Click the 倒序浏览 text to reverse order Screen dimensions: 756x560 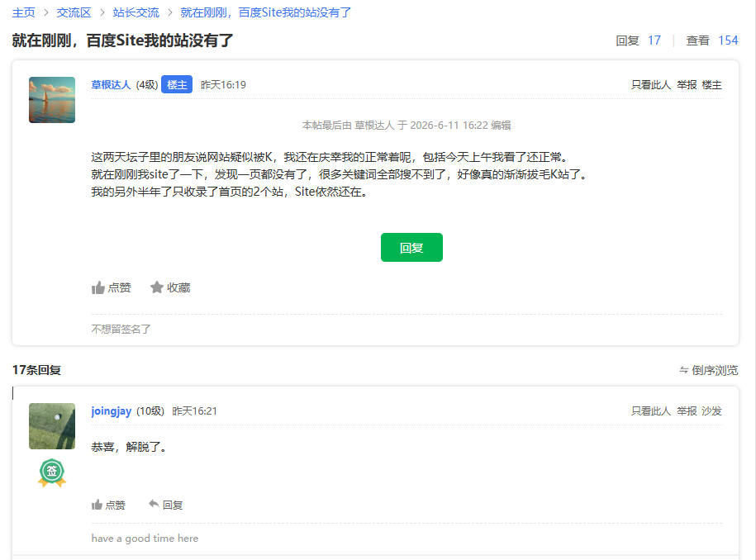pyautogui.click(x=715, y=370)
